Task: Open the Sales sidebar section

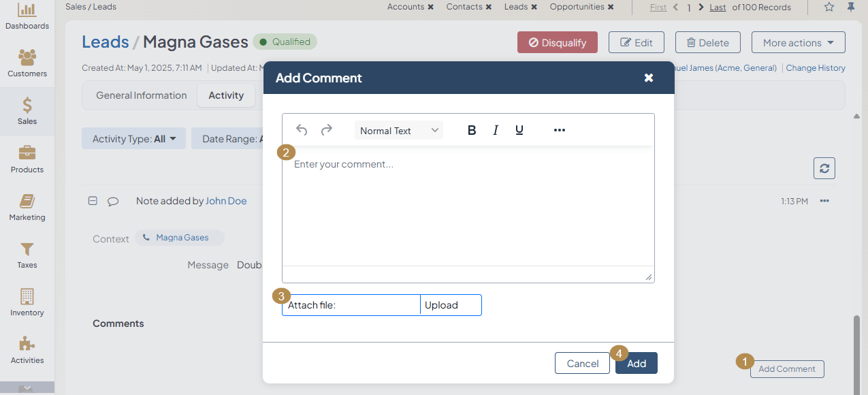Action: pos(27,111)
